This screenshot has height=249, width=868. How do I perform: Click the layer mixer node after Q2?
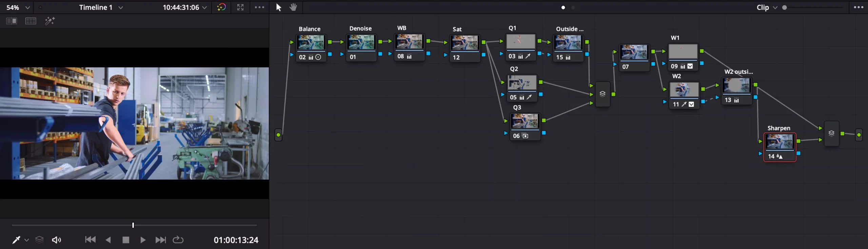602,94
